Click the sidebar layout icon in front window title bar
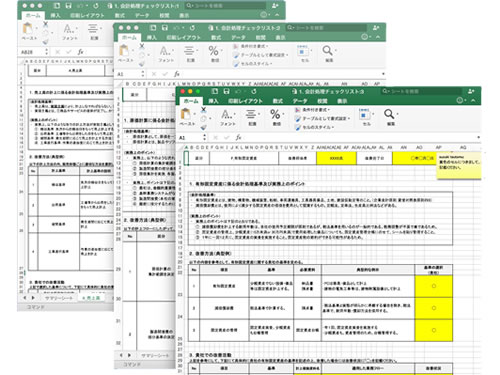Viewport: 500px width, 375px height. [215, 91]
